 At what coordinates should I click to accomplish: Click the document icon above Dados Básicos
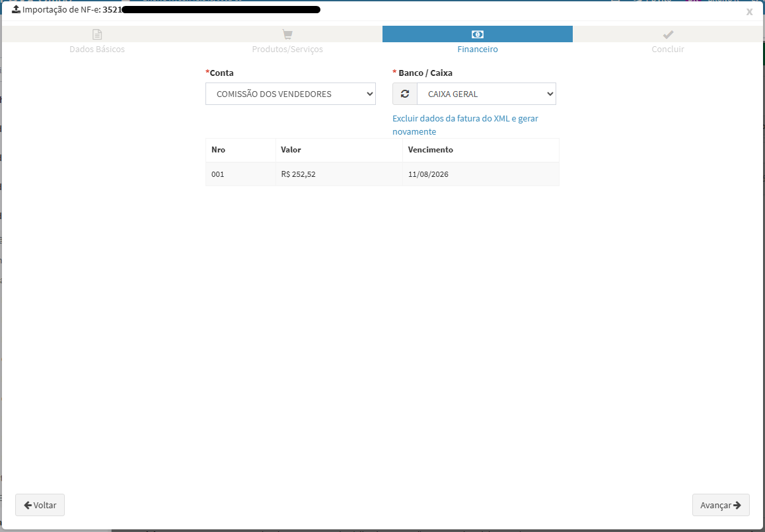(x=97, y=34)
